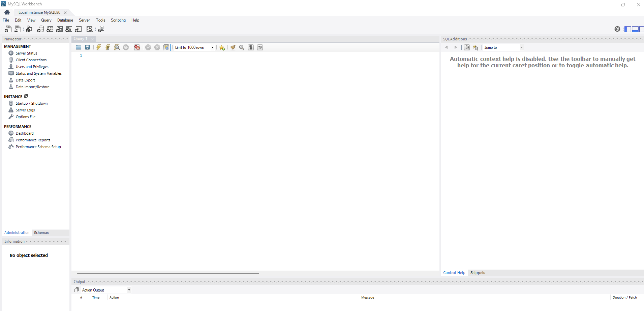Go to the home screen tab
Image resolution: width=644 pixels, height=311 pixels.
[7, 12]
